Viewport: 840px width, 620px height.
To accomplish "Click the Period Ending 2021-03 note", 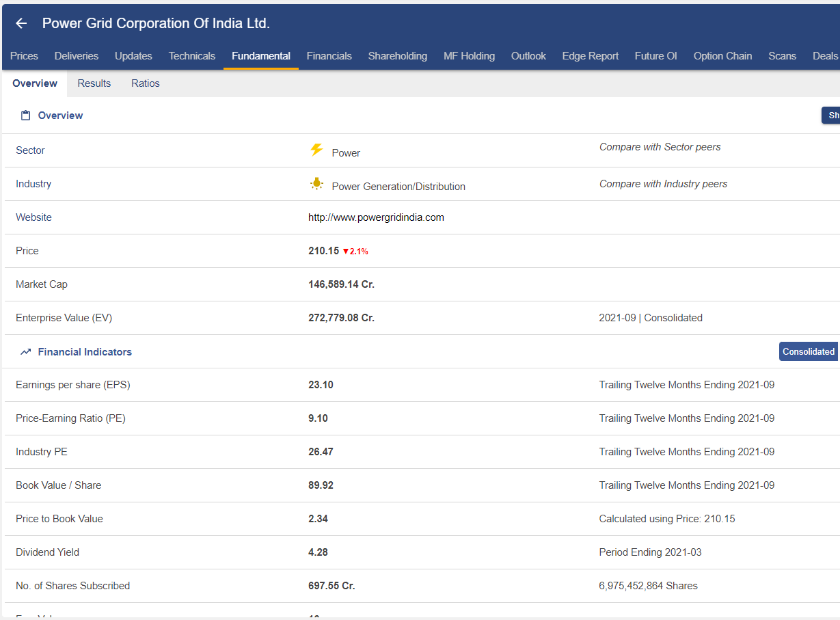I will [650, 552].
